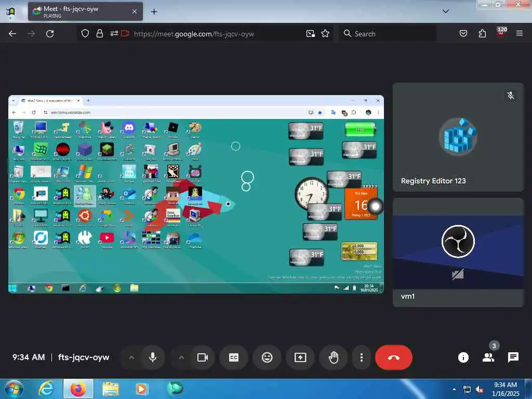Click Start button on shared screen taskbar
Viewport: 532px width, 399px height.
pyautogui.click(x=12, y=288)
